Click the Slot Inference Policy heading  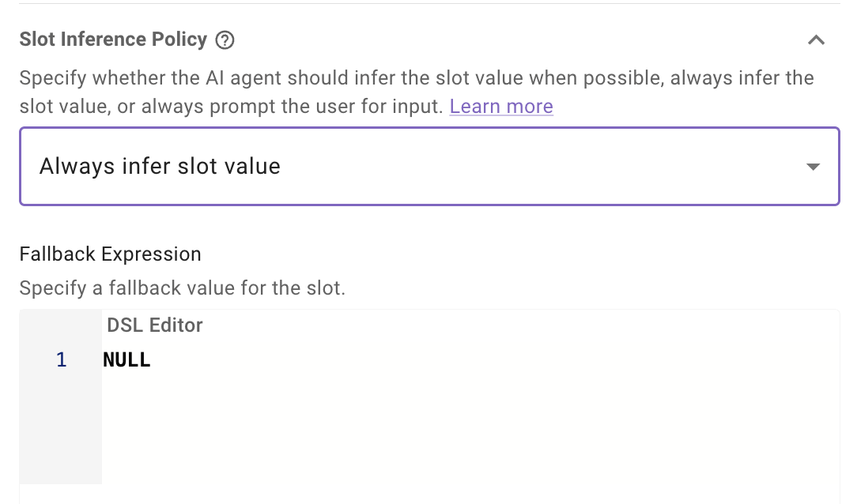click(113, 39)
